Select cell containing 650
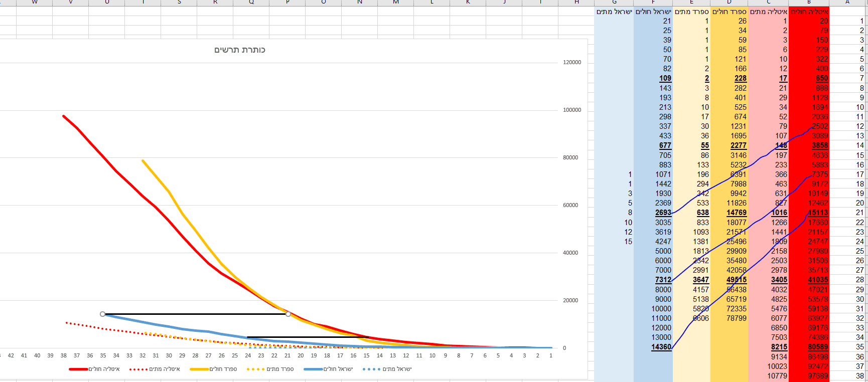 (x=809, y=78)
